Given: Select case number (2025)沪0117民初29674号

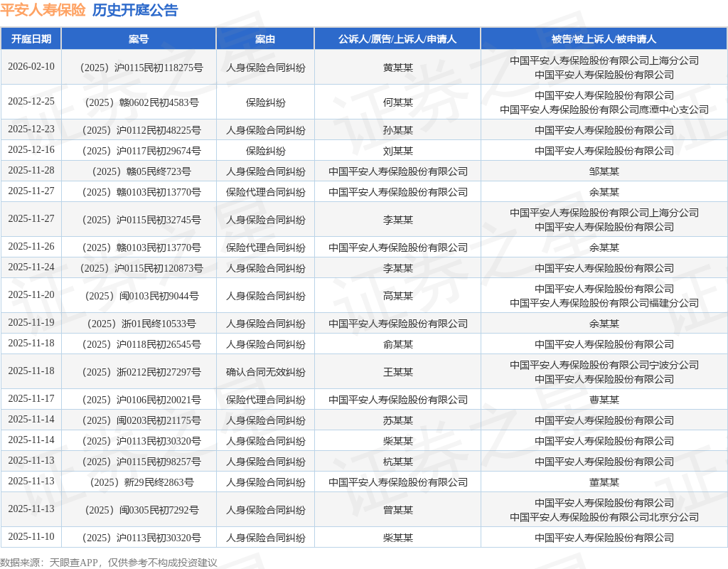Looking at the screenshot, I should 141,151.
